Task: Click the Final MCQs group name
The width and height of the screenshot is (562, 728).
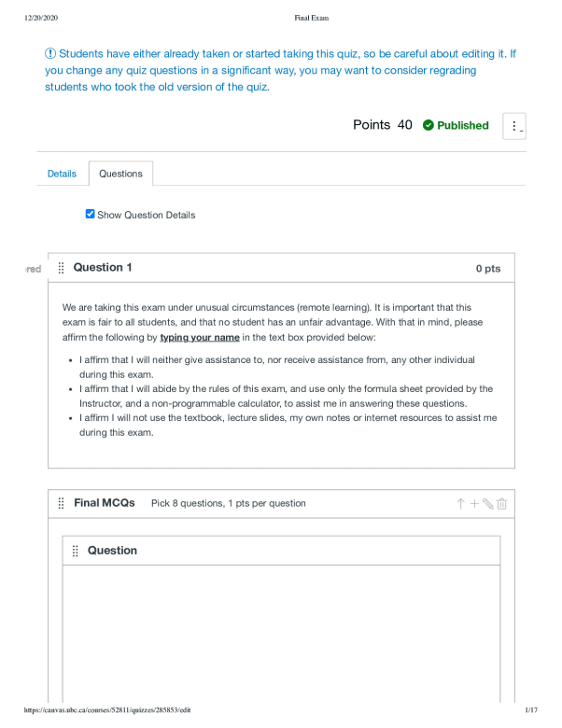Action: tap(105, 503)
